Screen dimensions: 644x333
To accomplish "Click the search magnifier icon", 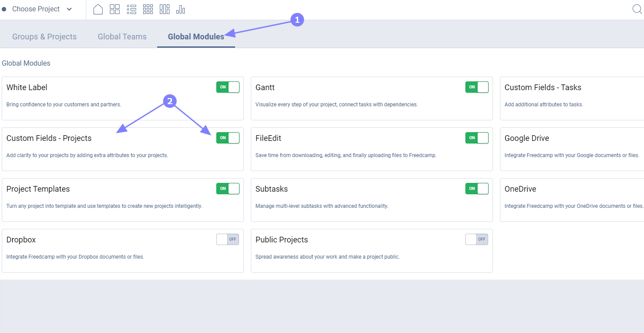I will [x=637, y=9].
